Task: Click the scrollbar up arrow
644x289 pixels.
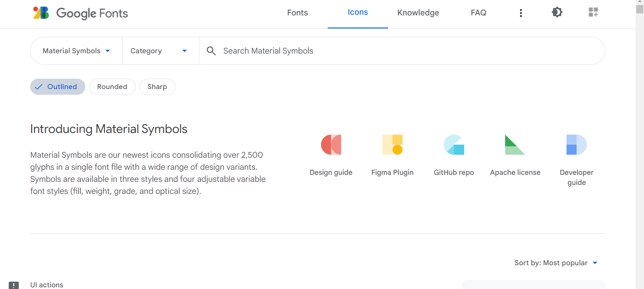Action: click(640, 2)
